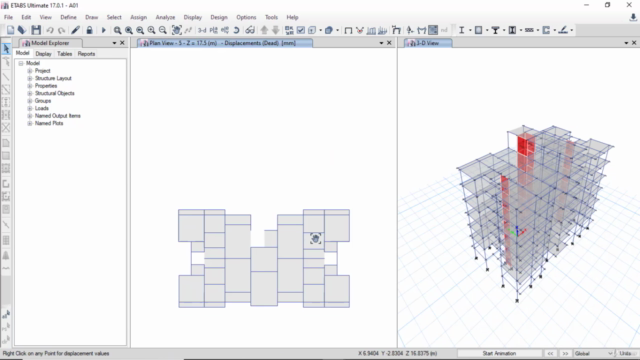Open the Global coordinate system dropdown
The height and width of the screenshot is (360, 640).
pyautogui.click(x=593, y=353)
